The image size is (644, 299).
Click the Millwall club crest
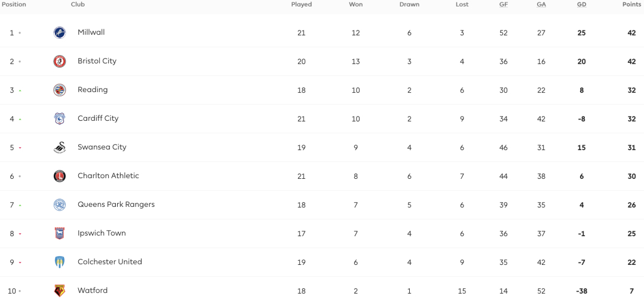(x=60, y=32)
